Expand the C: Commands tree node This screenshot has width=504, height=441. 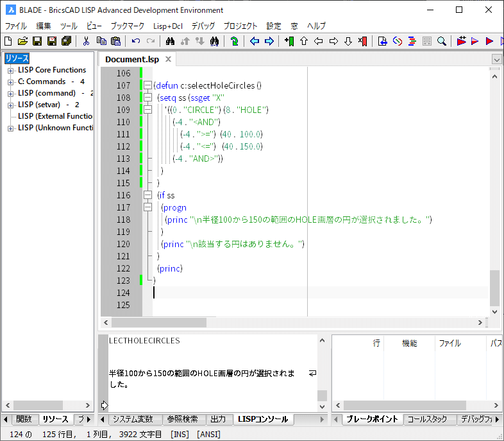(10, 82)
